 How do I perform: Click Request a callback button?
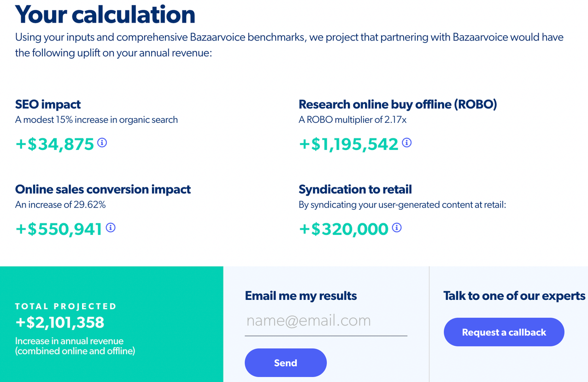(504, 332)
